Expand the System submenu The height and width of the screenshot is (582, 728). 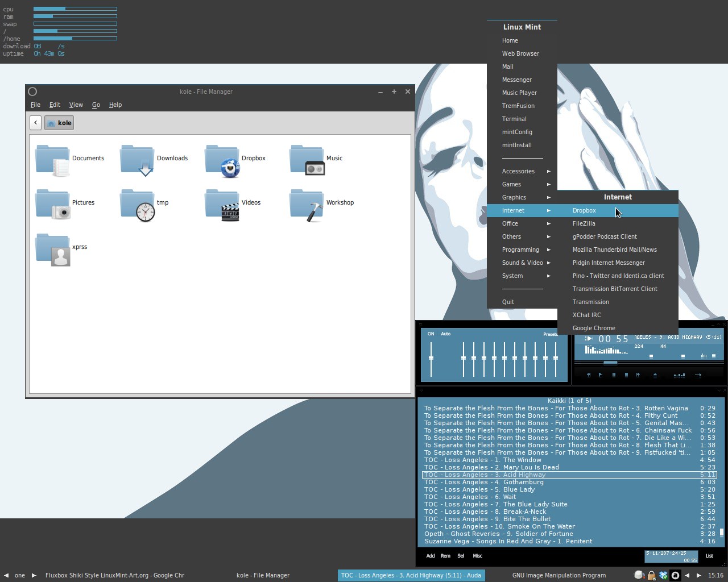pos(522,276)
